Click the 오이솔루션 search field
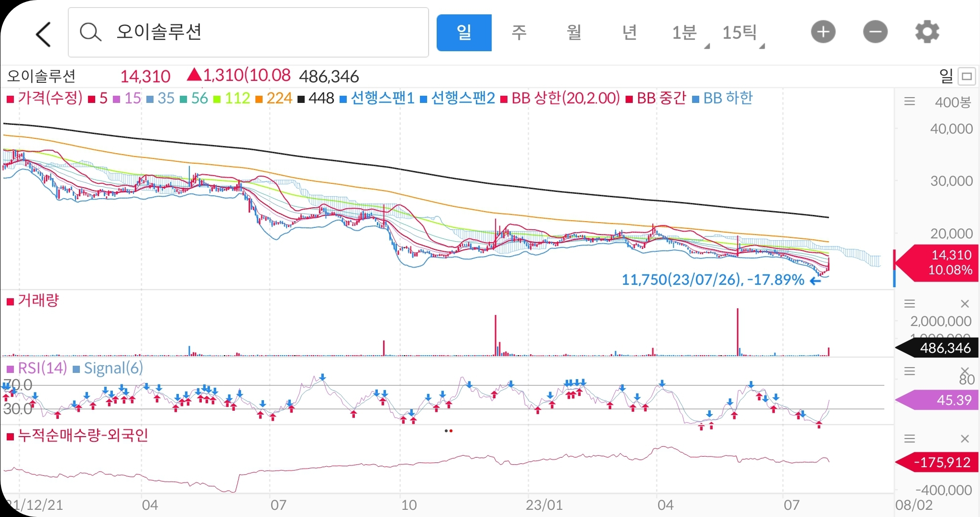The height and width of the screenshot is (517, 980). click(248, 32)
